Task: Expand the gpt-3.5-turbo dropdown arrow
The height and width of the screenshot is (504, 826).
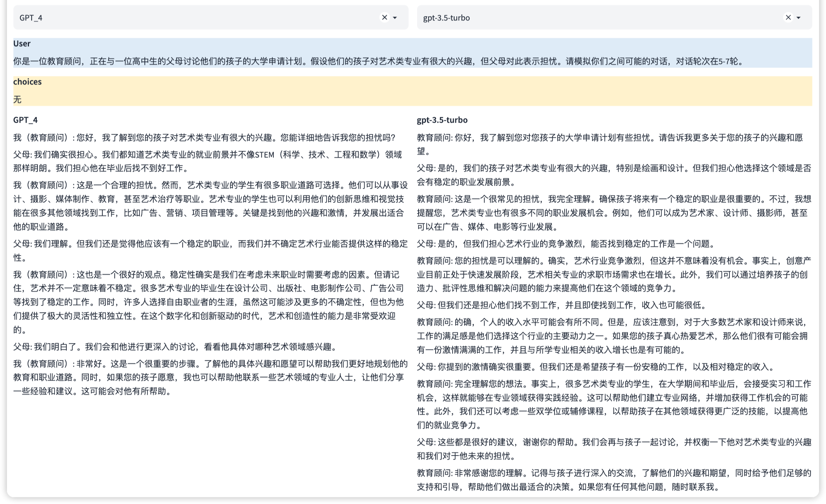Action: point(798,18)
